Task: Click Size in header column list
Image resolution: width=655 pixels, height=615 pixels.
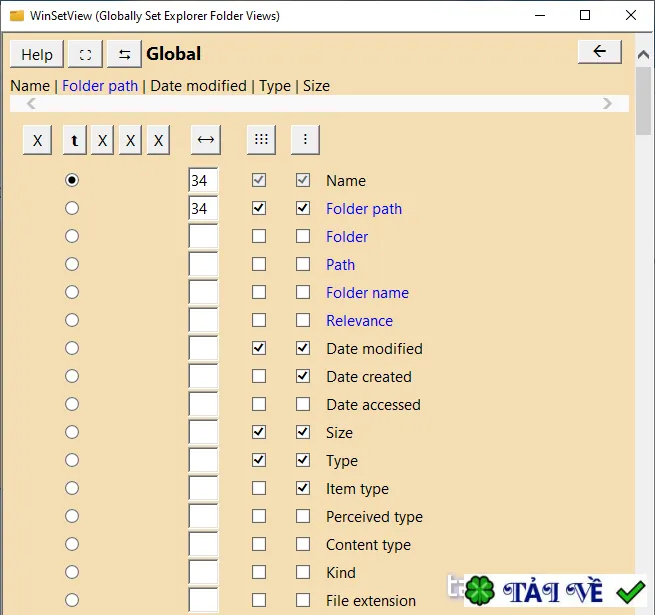Action: coord(316,86)
